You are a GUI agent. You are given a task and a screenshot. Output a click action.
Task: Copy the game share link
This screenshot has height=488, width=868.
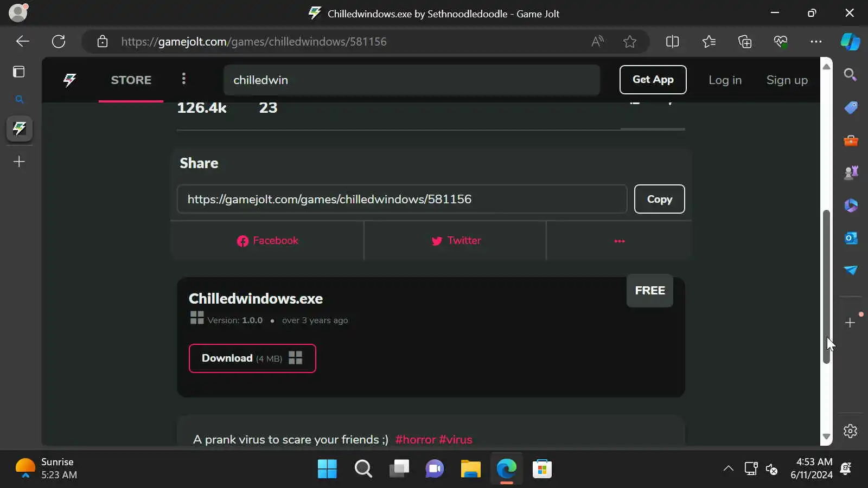(659, 199)
